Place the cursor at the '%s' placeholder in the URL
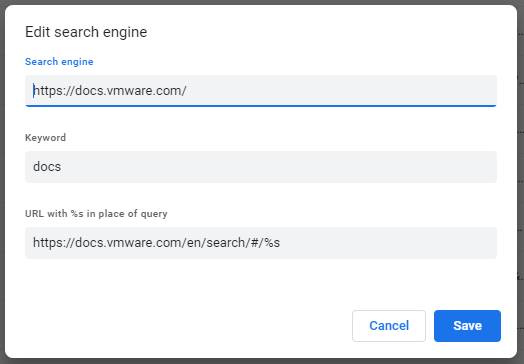 pos(272,243)
